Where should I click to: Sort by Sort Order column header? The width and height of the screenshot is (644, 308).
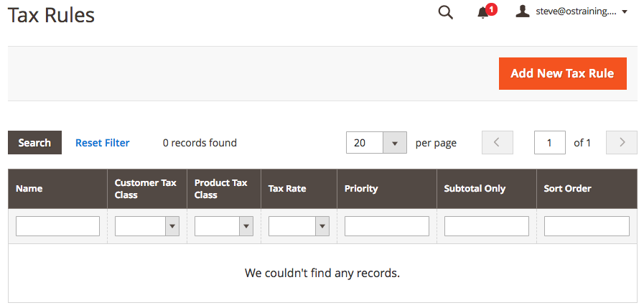pos(568,189)
